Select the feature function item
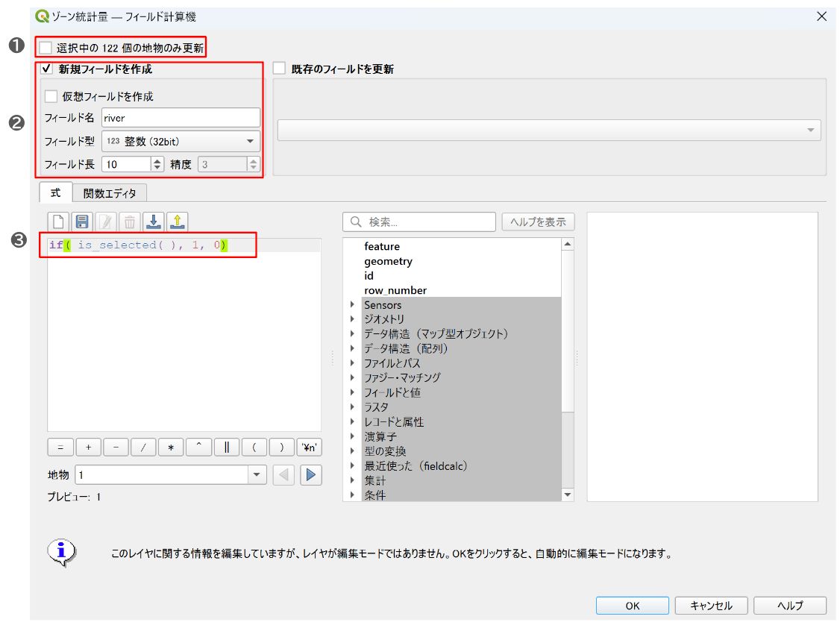 pyautogui.click(x=382, y=246)
